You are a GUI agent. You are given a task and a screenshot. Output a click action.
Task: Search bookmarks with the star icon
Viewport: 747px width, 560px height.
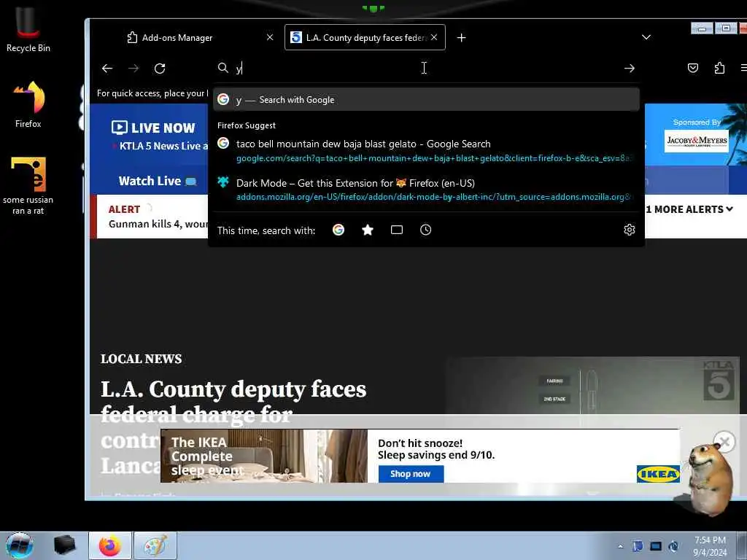click(368, 230)
